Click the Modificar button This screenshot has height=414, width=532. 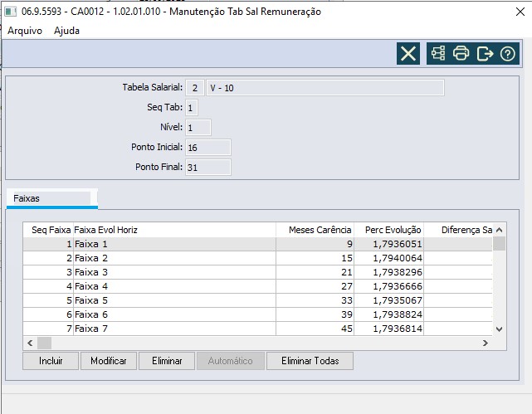109,361
